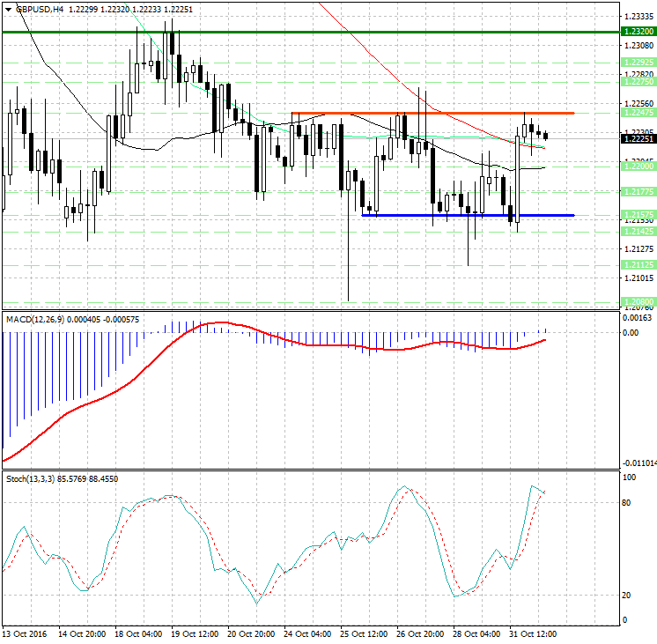Click the 1.23200 green price label
Viewport: 657px width, 644px height.
tap(637, 32)
